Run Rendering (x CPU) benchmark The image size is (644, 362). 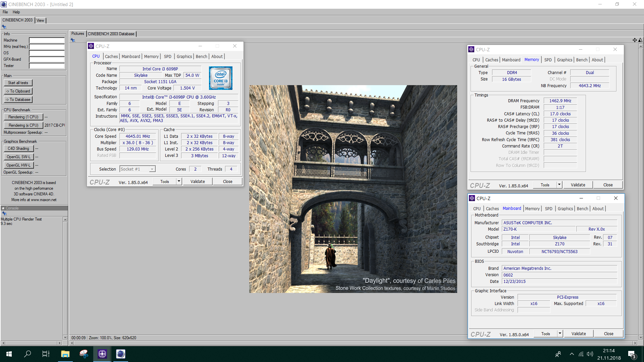pyautogui.click(x=23, y=125)
